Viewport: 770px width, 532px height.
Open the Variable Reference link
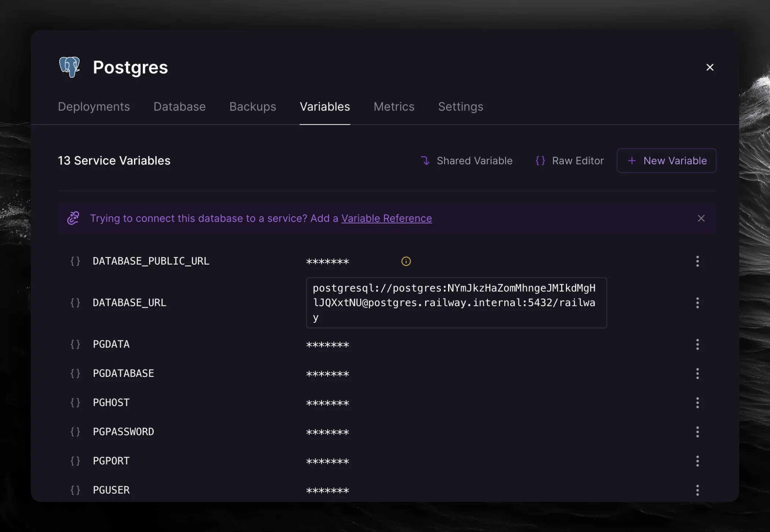pos(386,218)
